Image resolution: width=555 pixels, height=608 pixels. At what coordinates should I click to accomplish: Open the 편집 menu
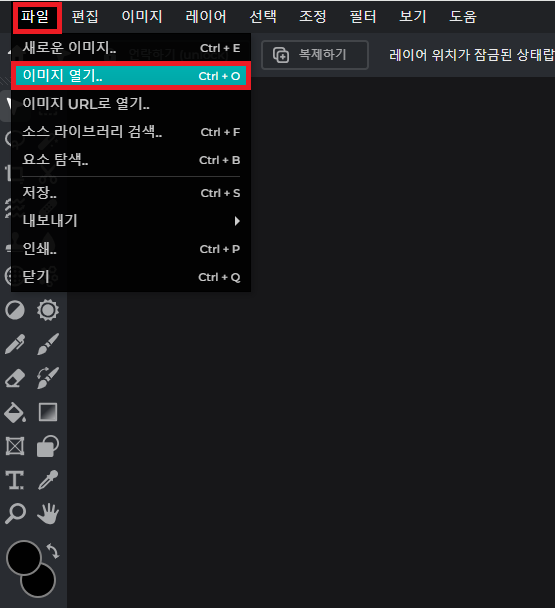(85, 17)
